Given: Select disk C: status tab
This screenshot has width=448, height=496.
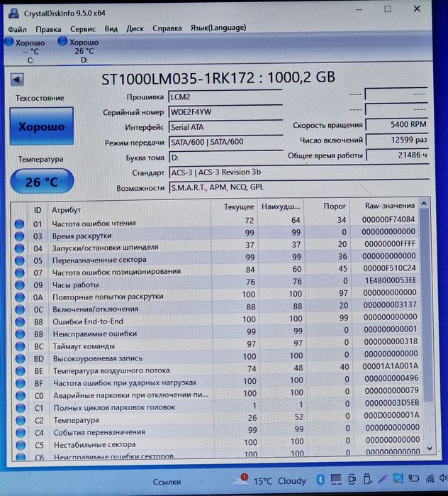Looking at the screenshot, I should (26, 51).
